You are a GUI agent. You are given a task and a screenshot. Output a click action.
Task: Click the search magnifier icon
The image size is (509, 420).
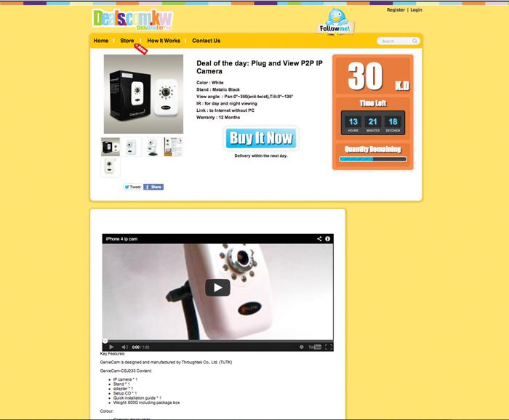pos(414,41)
